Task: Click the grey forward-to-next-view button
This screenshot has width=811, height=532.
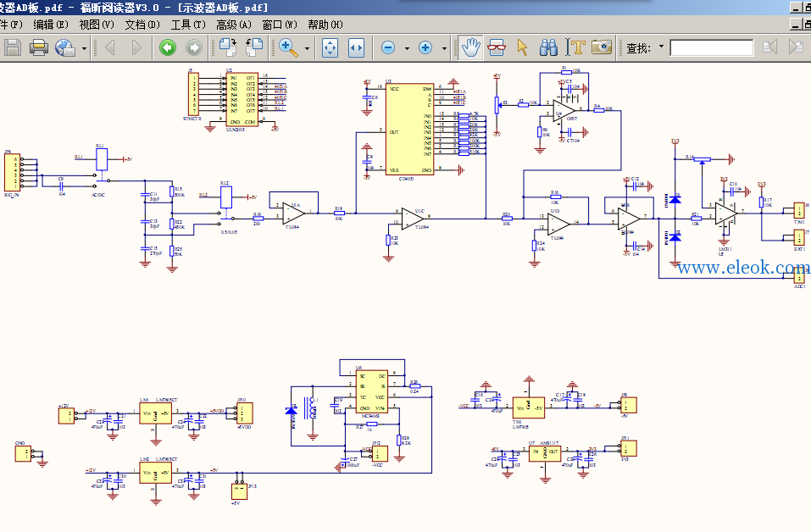Action: [x=194, y=47]
